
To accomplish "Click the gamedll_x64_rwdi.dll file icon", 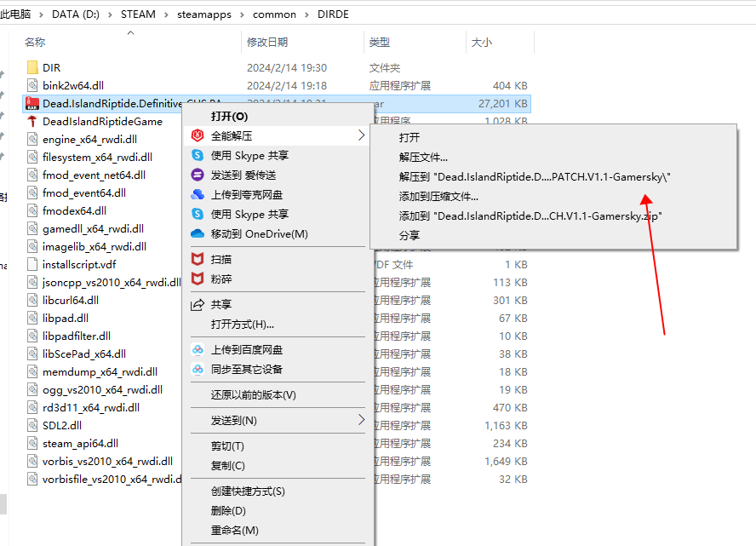I will (x=32, y=228).
